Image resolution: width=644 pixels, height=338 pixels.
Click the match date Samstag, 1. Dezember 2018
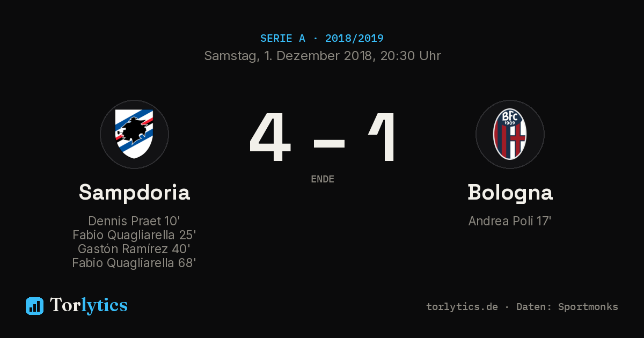point(289,56)
